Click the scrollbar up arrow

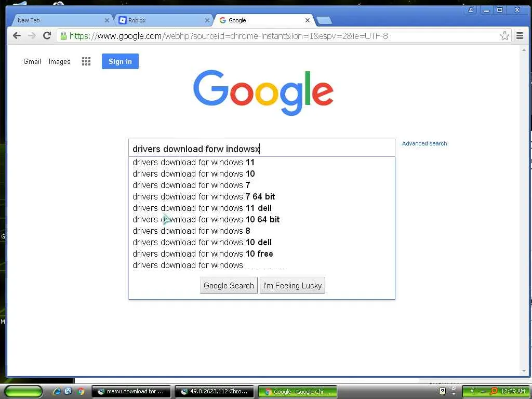tap(524, 50)
